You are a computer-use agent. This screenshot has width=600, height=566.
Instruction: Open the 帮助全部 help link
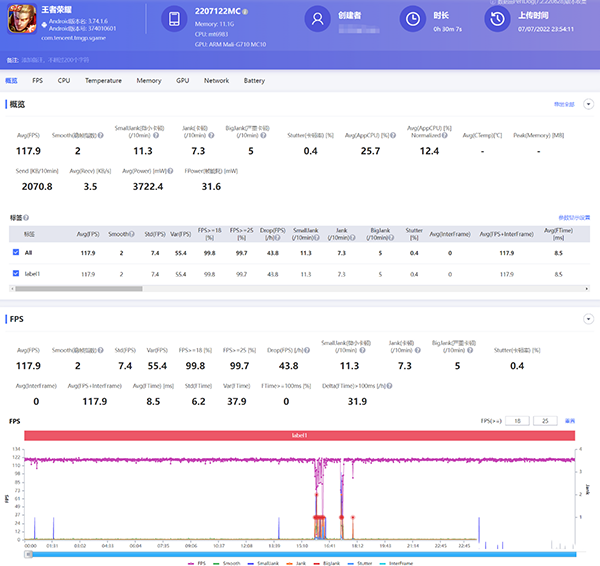click(563, 104)
